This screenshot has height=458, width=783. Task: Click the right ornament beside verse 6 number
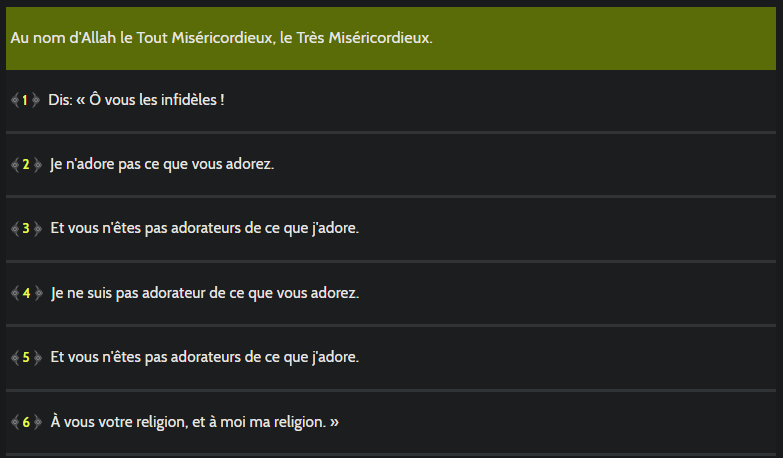pos(38,422)
